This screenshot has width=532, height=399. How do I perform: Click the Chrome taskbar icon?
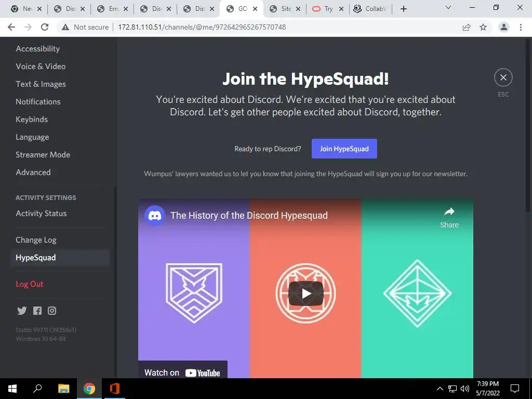click(x=89, y=389)
